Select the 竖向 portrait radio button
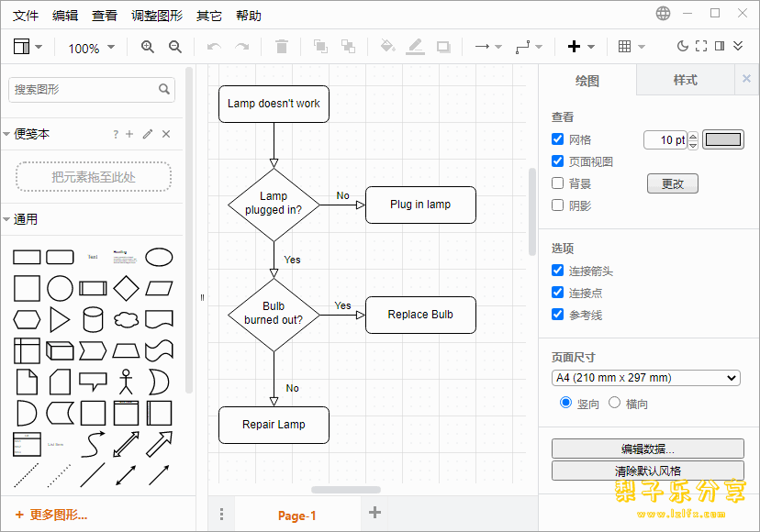 click(x=565, y=403)
